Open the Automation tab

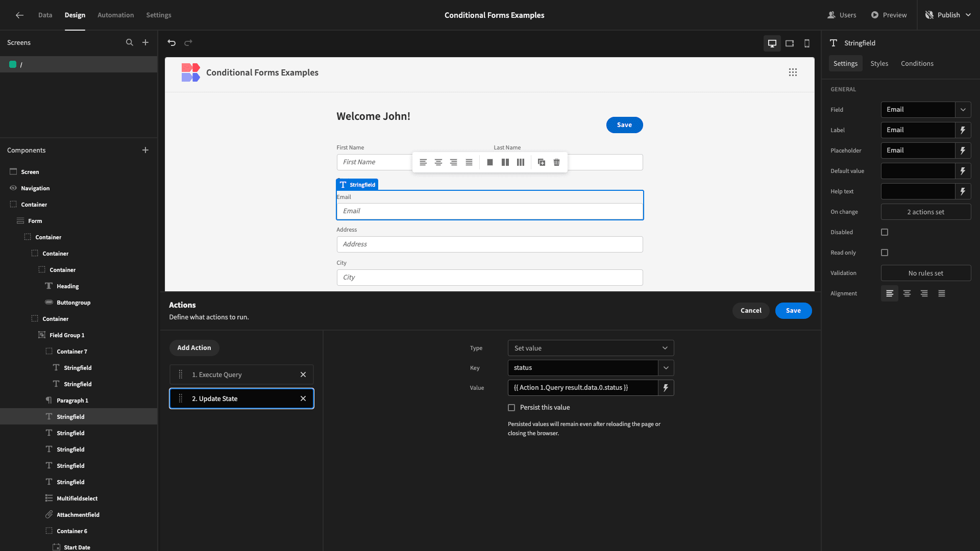coord(116,15)
